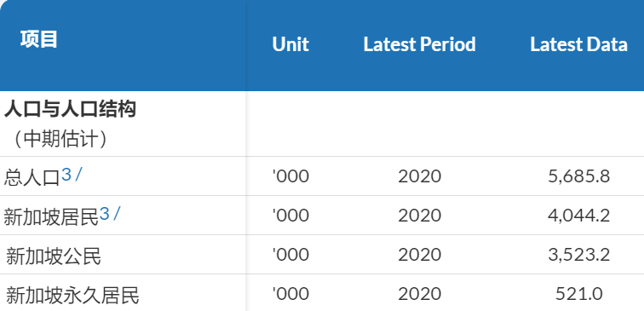The width and height of the screenshot is (644, 311).
Task: Open footnote 3/ next to 总人口
Action: point(72,176)
